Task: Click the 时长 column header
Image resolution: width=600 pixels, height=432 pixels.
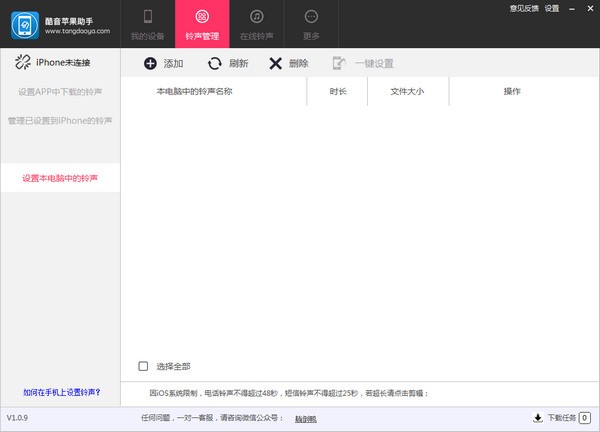Action: (x=338, y=91)
